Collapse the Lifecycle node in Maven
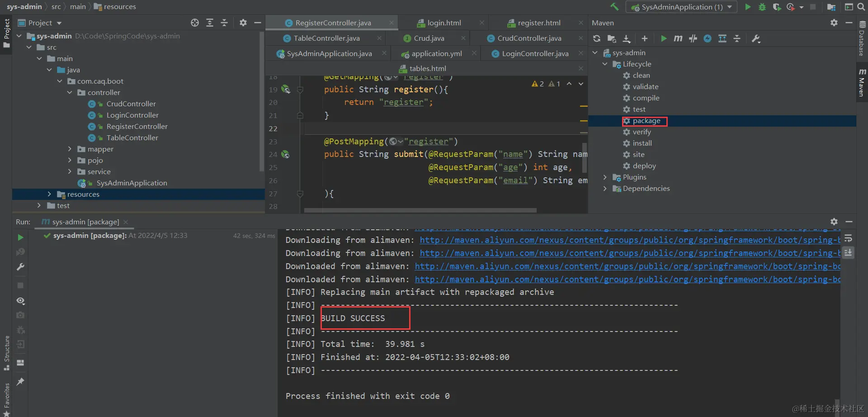This screenshot has height=417, width=868. pyautogui.click(x=605, y=64)
